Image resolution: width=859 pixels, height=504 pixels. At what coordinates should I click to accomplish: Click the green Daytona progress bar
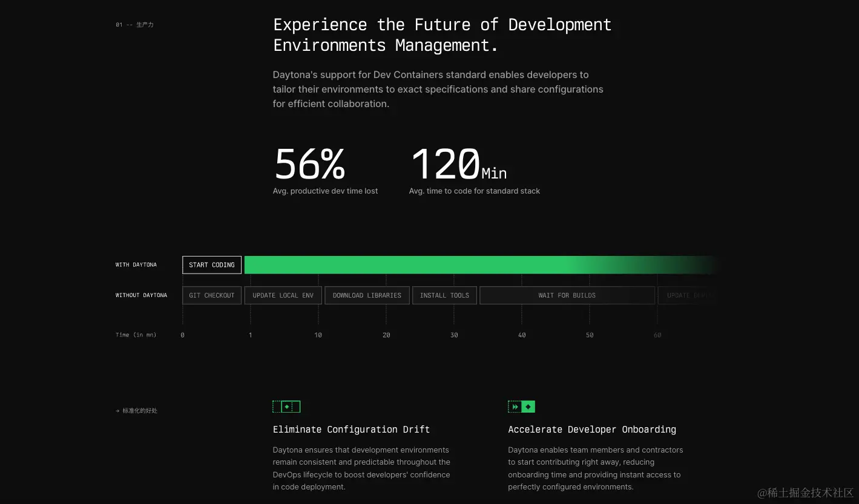pos(481,265)
